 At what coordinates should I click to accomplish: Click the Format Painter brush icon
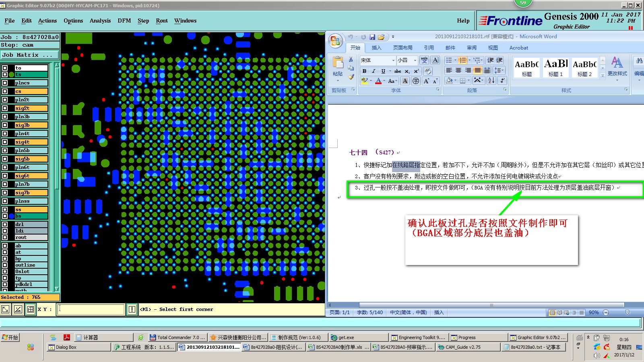[351, 76]
